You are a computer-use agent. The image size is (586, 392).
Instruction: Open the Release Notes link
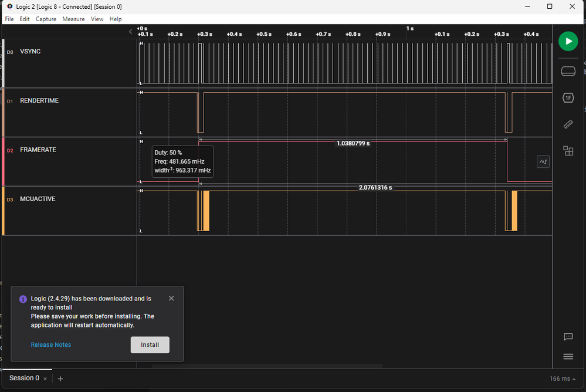click(x=51, y=345)
